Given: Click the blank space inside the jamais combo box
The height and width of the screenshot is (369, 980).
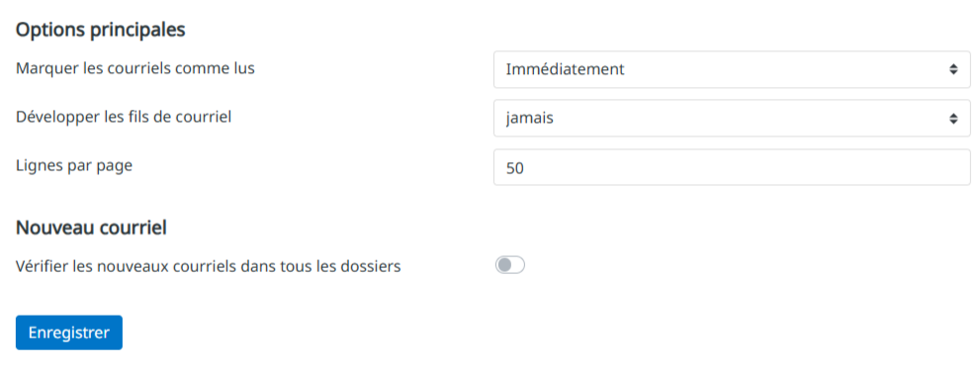Looking at the screenshot, I should 750,118.
